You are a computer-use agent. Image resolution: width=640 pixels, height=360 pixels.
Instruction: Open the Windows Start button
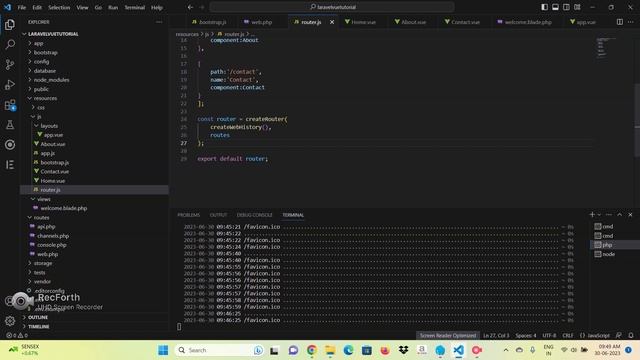pyautogui.click(x=163, y=350)
